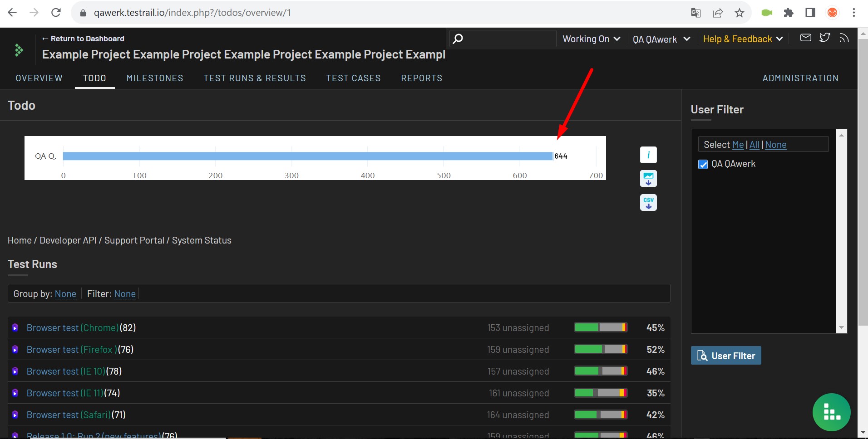
Task: Open the QA QAwerk user menu
Action: click(x=661, y=39)
